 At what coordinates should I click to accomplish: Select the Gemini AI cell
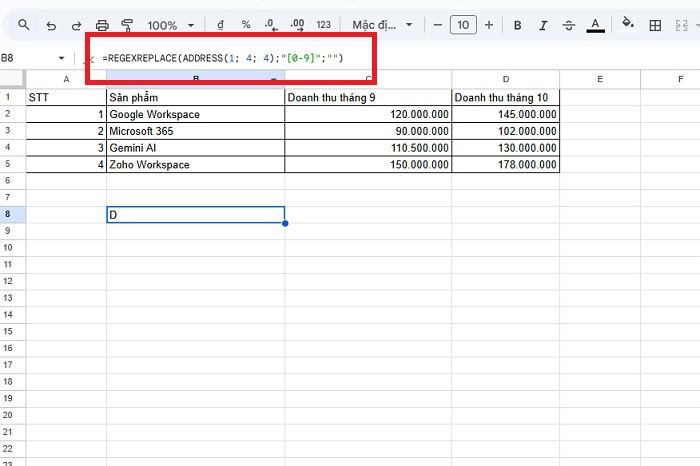click(196, 148)
